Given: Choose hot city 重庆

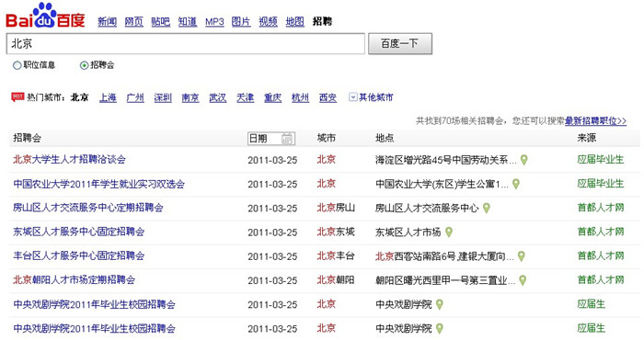Looking at the screenshot, I should 272,97.
